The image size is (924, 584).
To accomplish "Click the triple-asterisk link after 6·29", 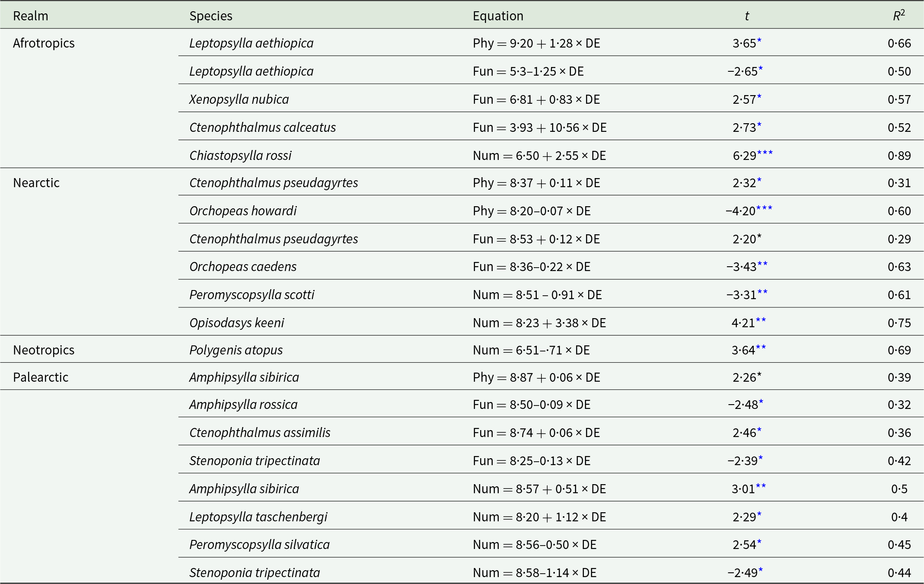I will (765, 153).
